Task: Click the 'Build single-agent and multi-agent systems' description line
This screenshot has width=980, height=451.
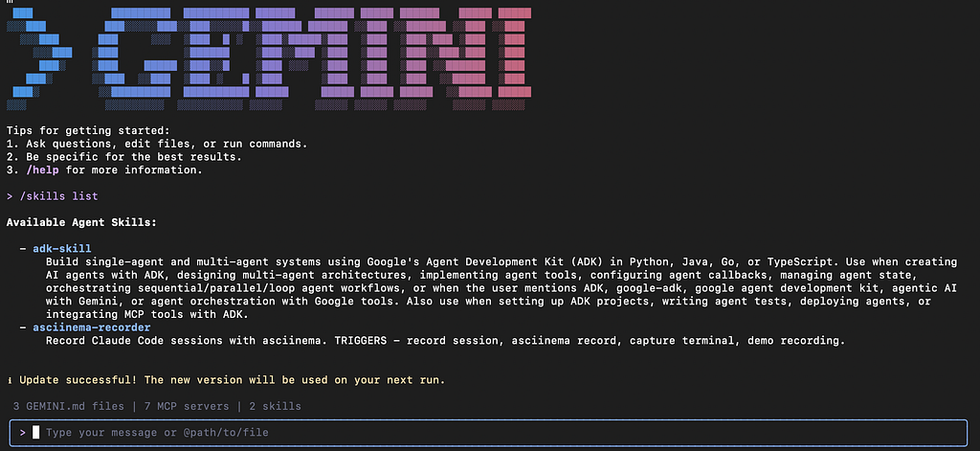Action: (501, 261)
